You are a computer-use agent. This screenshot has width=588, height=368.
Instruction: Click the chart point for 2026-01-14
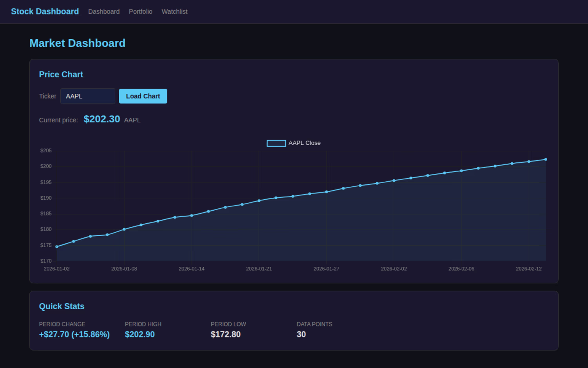click(x=192, y=215)
